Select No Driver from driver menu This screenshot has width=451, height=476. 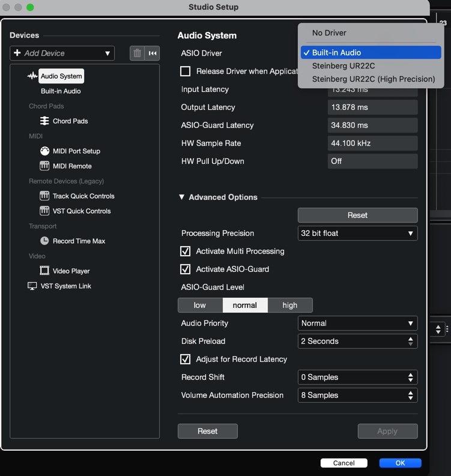371,33
